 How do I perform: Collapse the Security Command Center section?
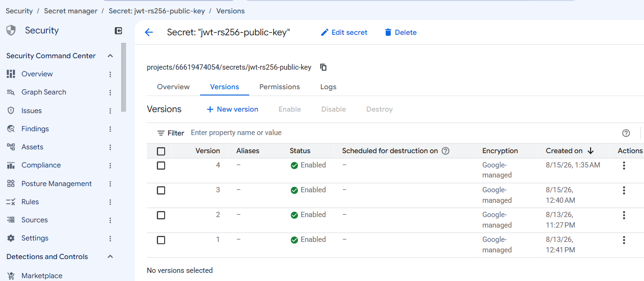coord(110,56)
